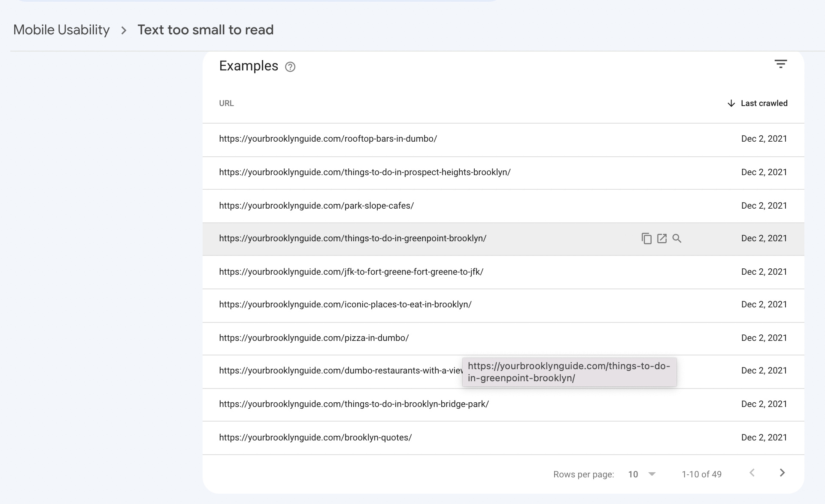Image resolution: width=825 pixels, height=504 pixels.
Task: Select the things-to-do-in-greenpoint-brooklyn URL row
Action: click(503, 239)
